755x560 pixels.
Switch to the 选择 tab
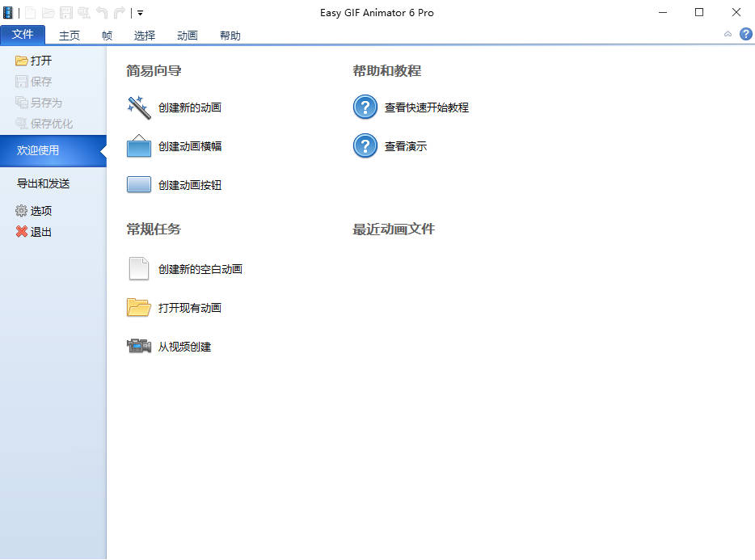(145, 36)
